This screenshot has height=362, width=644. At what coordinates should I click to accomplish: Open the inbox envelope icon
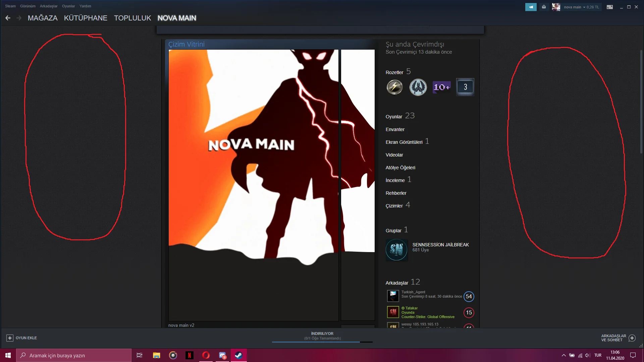pyautogui.click(x=544, y=7)
